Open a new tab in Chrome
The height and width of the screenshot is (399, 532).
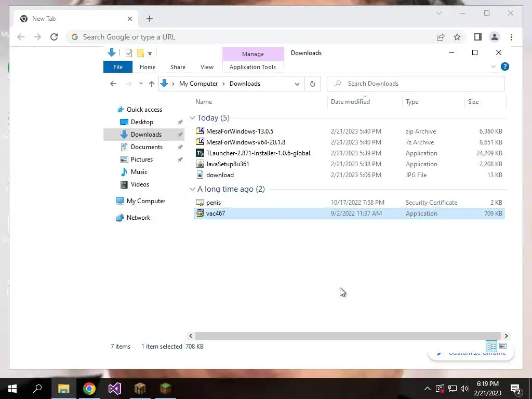coord(150,19)
